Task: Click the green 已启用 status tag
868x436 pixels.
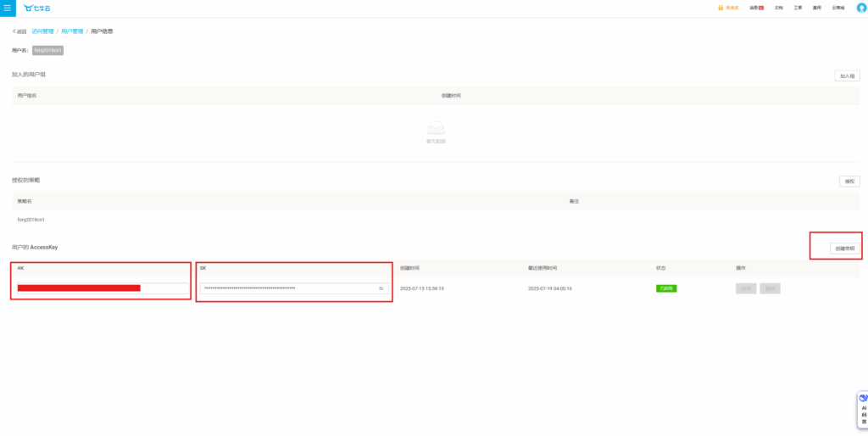Action: (x=666, y=288)
